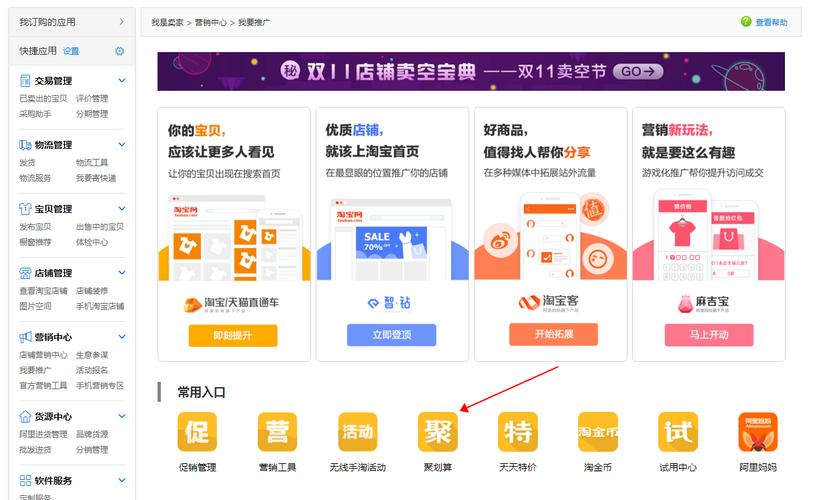Click the 麻吉宝 phone illustration

(708, 235)
